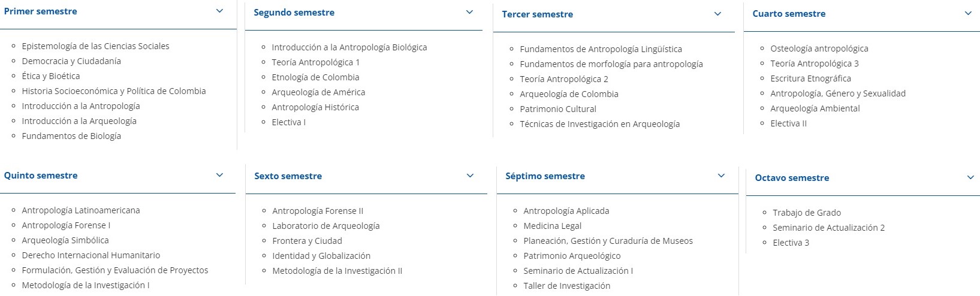Open the Sexto semestre heading
Screen dimensions: 980x296
[288, 176]
